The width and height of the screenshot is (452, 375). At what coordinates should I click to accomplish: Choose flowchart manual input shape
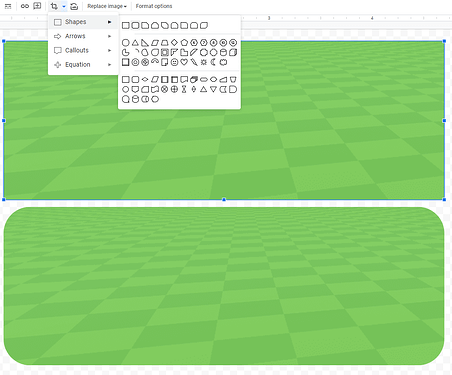tap(223, 79)
